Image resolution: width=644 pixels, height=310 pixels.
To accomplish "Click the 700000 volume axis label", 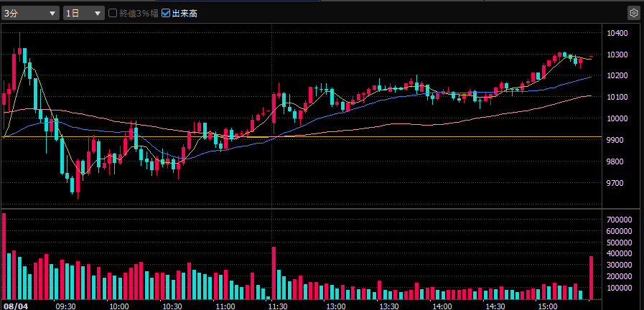I will (619, 220).
